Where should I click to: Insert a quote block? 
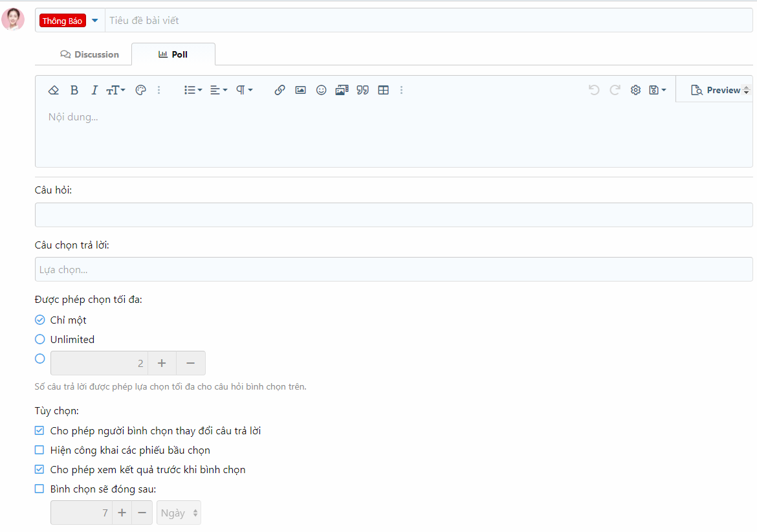(362, 90)
